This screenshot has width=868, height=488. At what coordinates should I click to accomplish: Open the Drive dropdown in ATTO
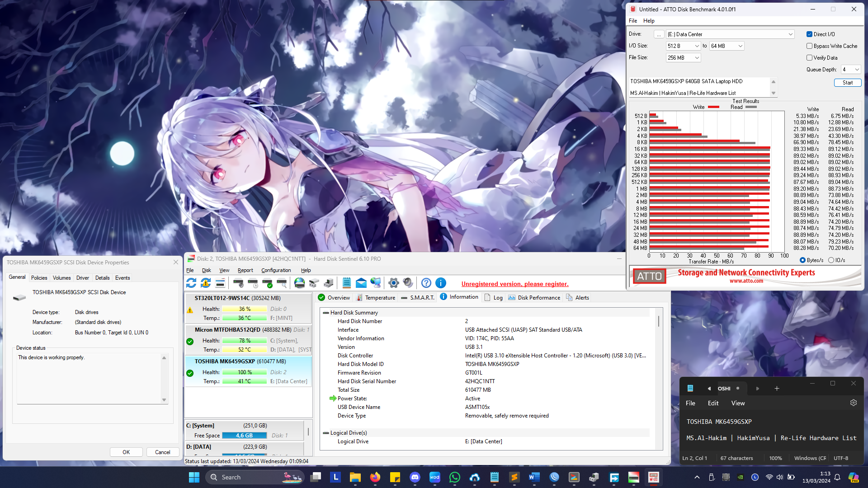tap(730, 34)
